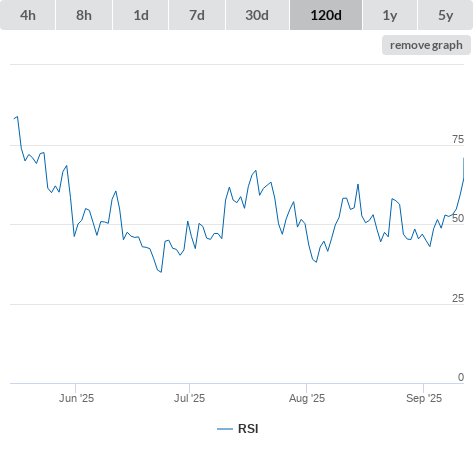Viewport: 474px width, 455px height.
Task: Click the Sep '25 axis label
Action: tap(424, 398)
